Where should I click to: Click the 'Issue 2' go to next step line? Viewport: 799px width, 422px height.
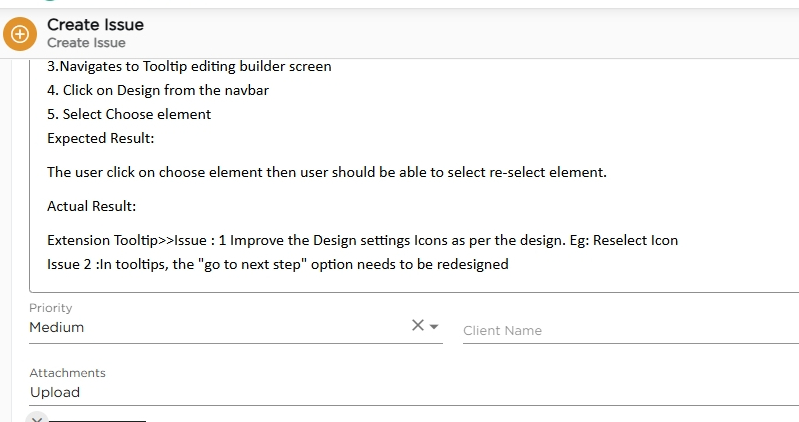tap(278, 265)
